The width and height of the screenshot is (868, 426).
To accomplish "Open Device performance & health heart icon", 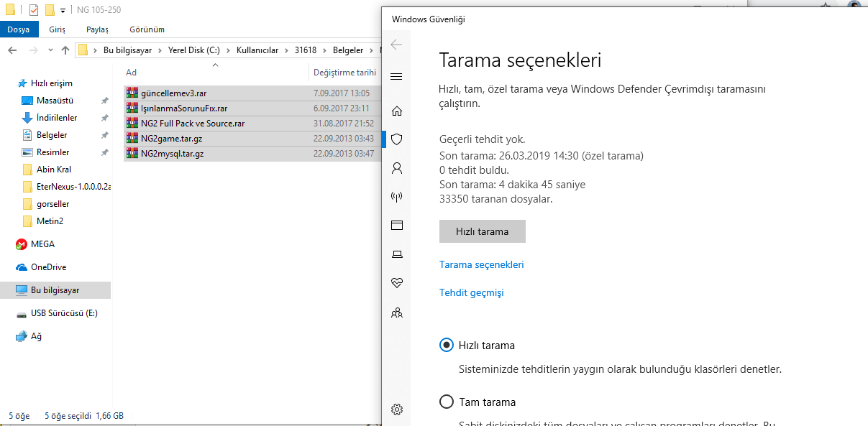I will [396, 283].
